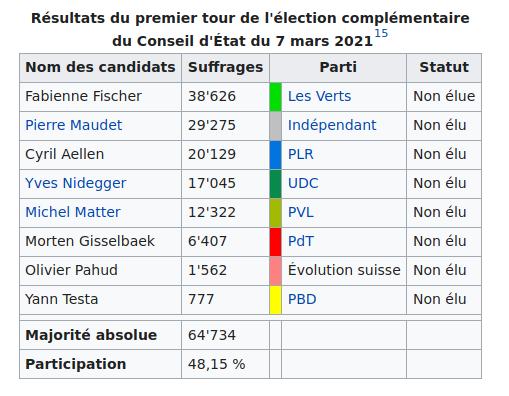Click the red PdT color swatch
The image size is (509, 396).
276,242
